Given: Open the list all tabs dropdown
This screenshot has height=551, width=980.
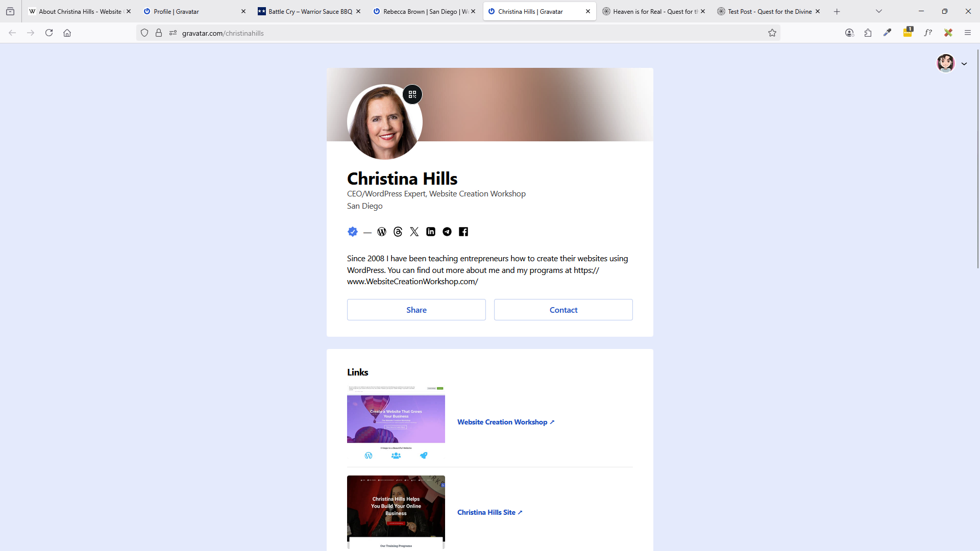Looking at the screenshot, I should coord(879,11).
